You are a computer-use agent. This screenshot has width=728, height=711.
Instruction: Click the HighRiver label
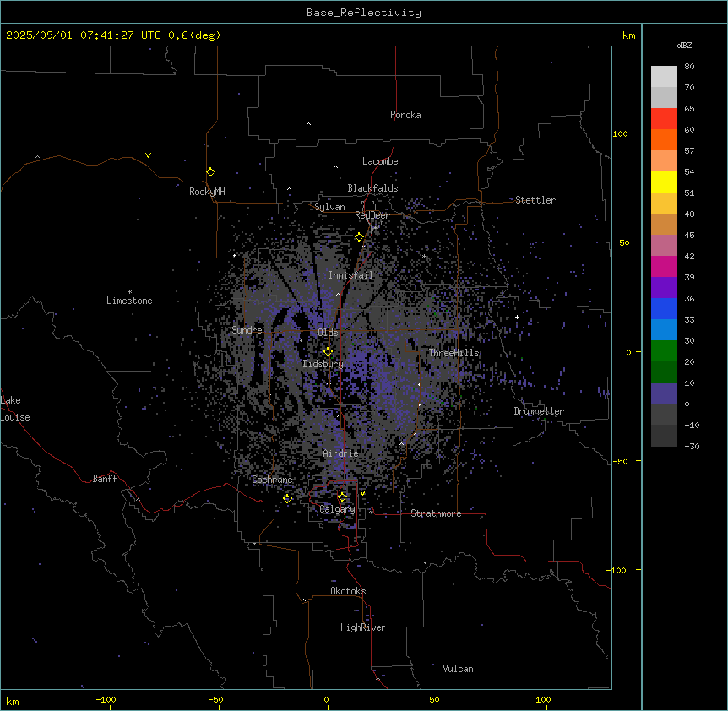click(x=363, y=627)
